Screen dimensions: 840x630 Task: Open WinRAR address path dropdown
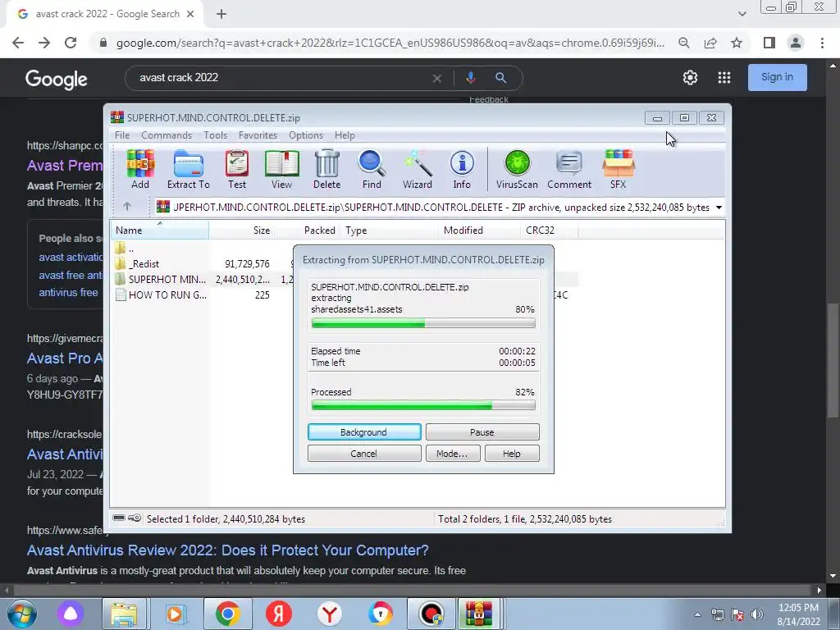coord(719,208)
